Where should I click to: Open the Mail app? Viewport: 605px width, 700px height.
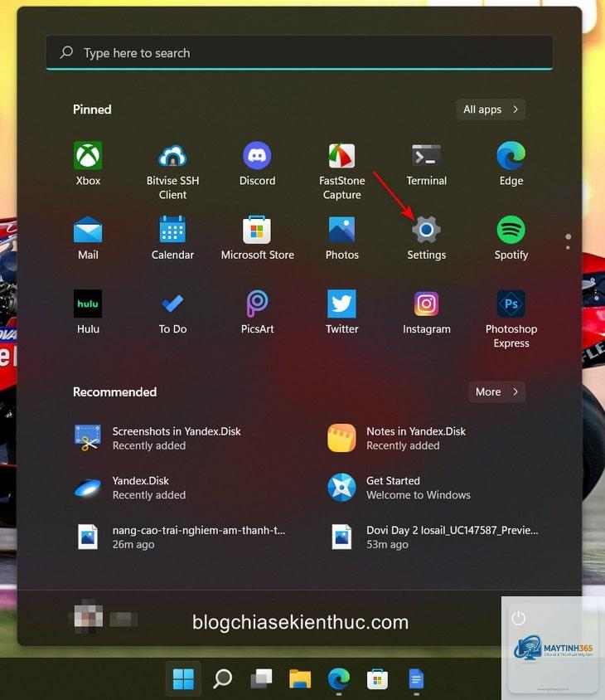coord(88,238)
